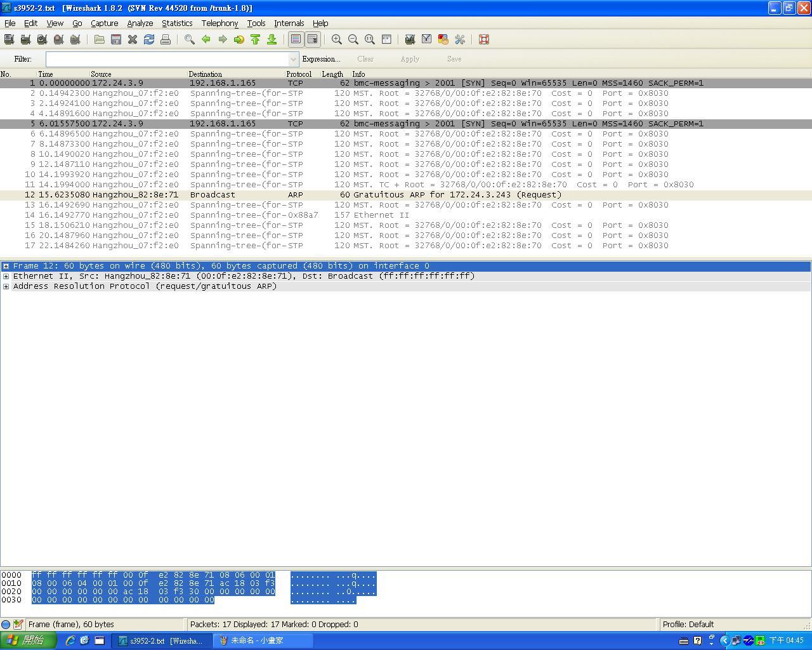The image size is (812, 650).
Task: Click Profile: Default in status bar
Action: [x=688, y=625]
